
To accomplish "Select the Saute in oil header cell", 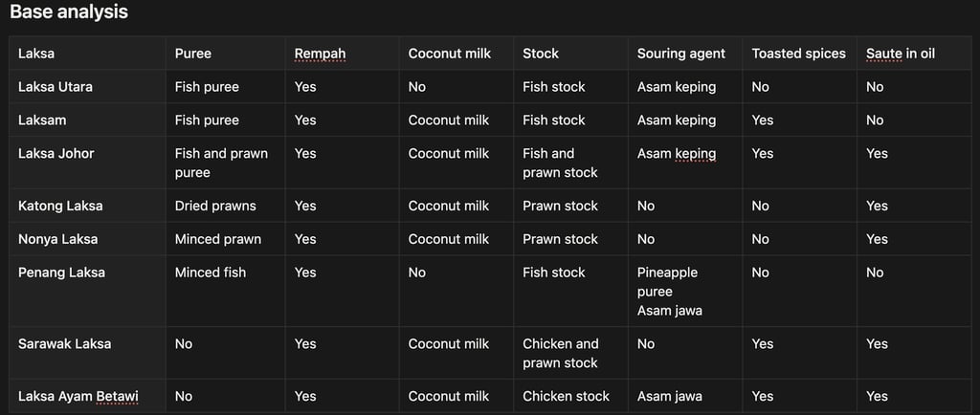I will tap(900, 54).
